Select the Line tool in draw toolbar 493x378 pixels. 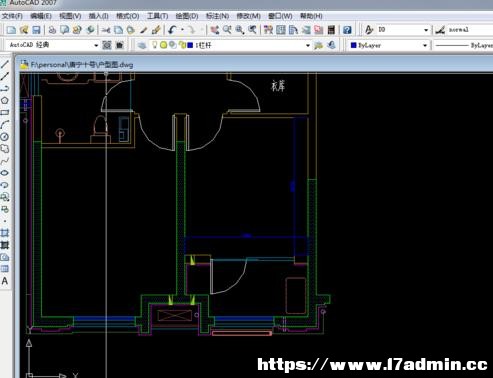click(x=5, y=64)
